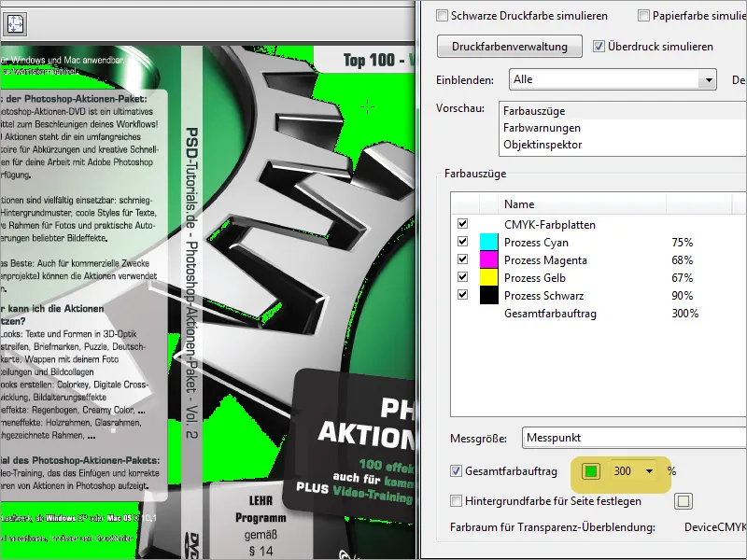Select Objektinspektor in Vorschau list
The width and height of the screenshot is (747, 560).
[x=543, y=145]
